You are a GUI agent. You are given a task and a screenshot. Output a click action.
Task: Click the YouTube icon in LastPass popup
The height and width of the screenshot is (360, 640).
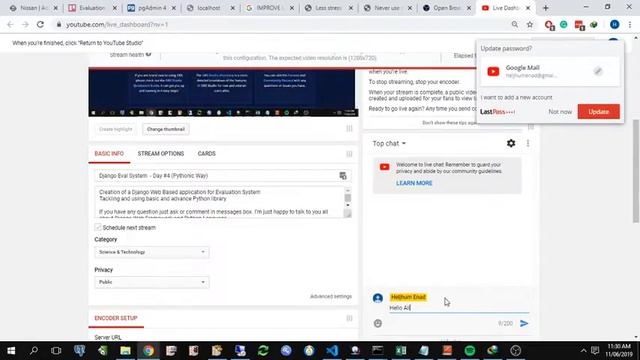(493, 71)
